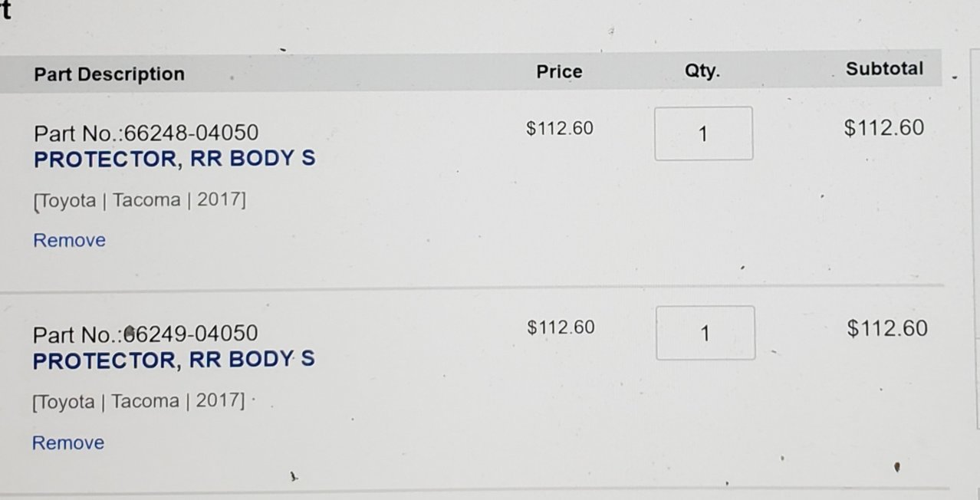Open PROTECTOR, RR BODY S link for 66249-04050

(173, 360)
